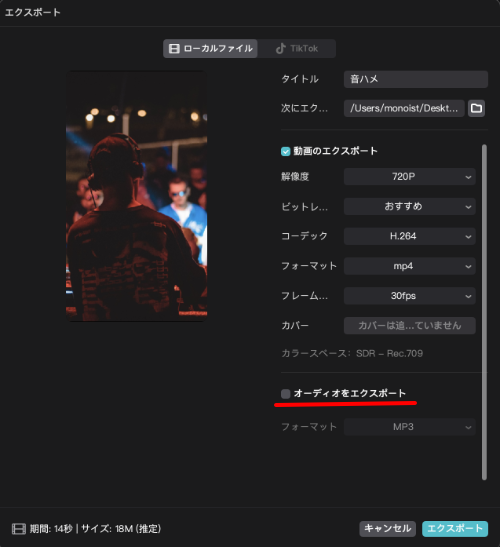Open the コーデック H.264 dropdown
This screenshot has width=500, height=547.
click(x=410, y=236)
